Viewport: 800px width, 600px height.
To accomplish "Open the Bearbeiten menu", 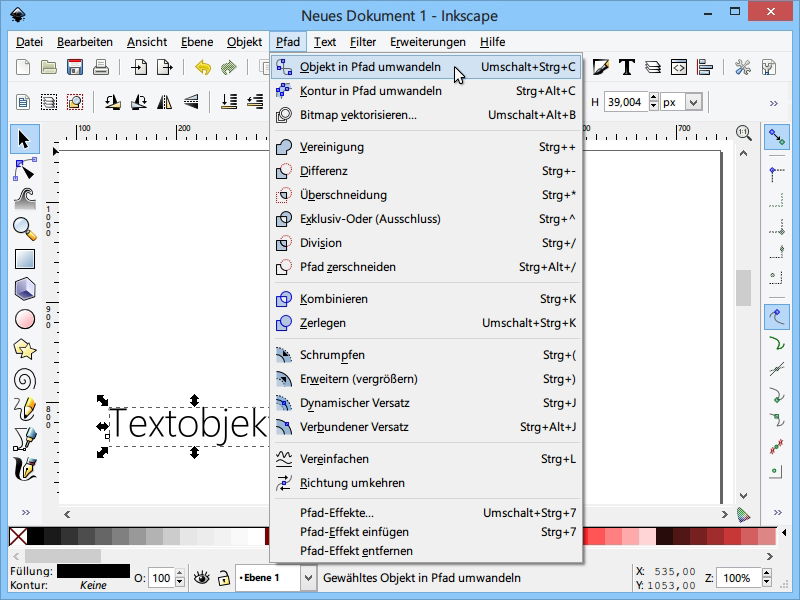I will pos(85,42).
